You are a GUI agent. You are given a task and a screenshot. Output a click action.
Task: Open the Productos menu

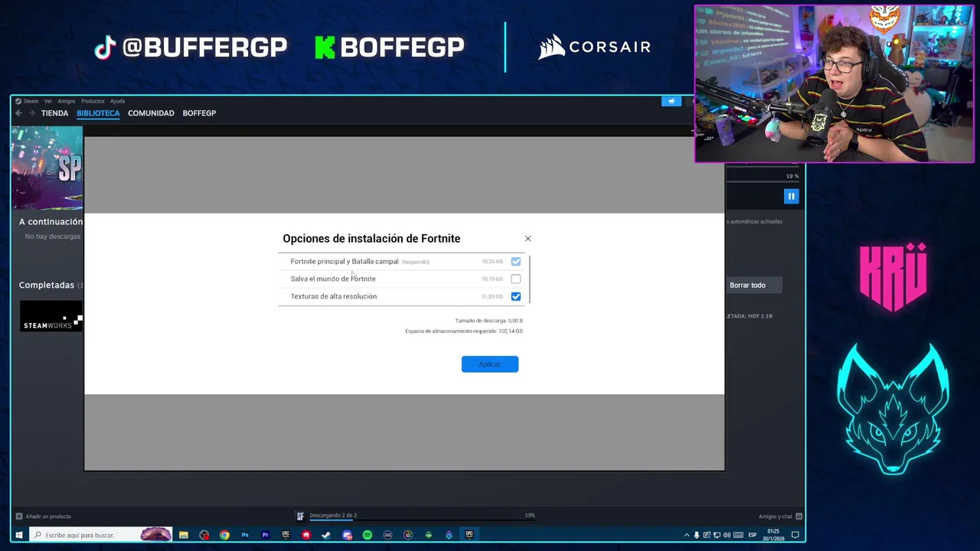93,101
